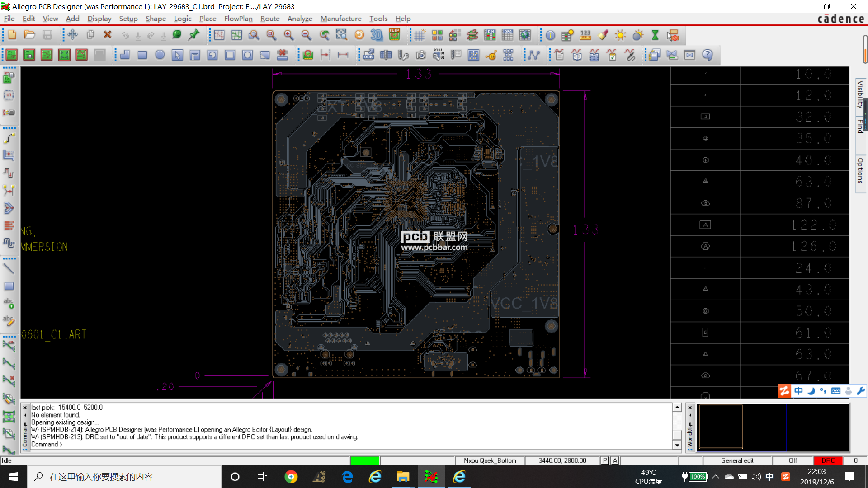Open the Constraint Manager CM icon
Image resolution: width=868 pixels, height=488 pixels.
point(490,35)
